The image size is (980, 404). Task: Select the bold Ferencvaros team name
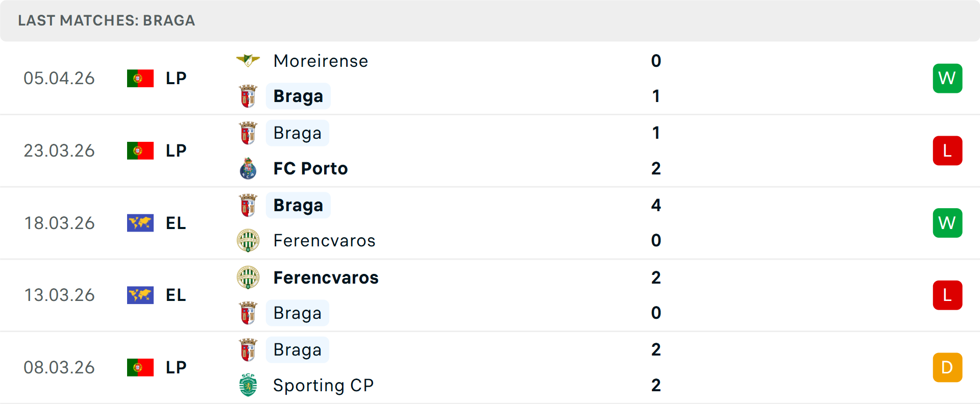coord(326,277)
